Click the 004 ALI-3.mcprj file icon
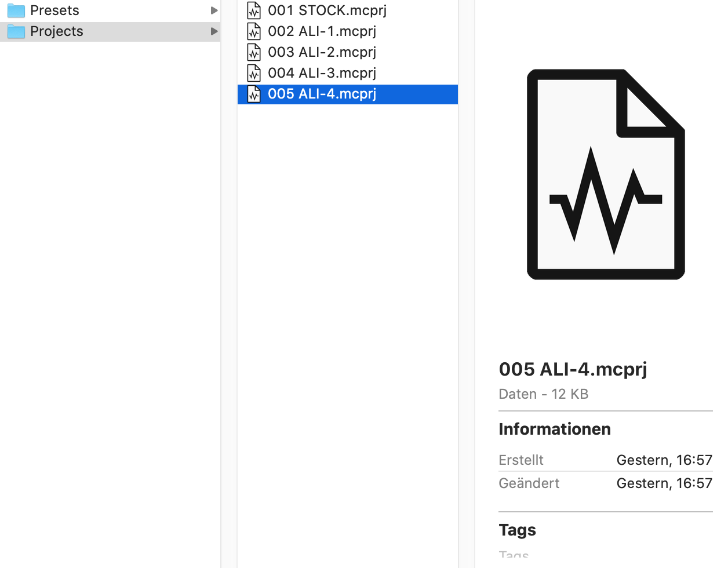 click(254, 73)
